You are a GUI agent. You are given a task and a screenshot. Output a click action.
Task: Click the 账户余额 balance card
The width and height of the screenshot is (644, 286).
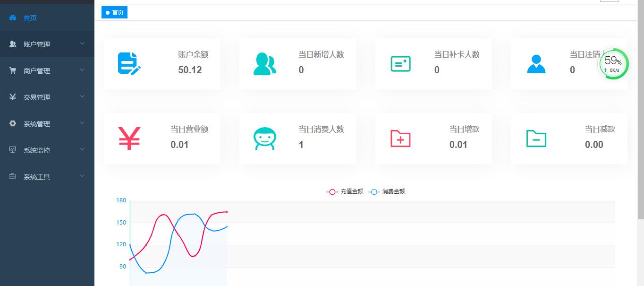162,63
